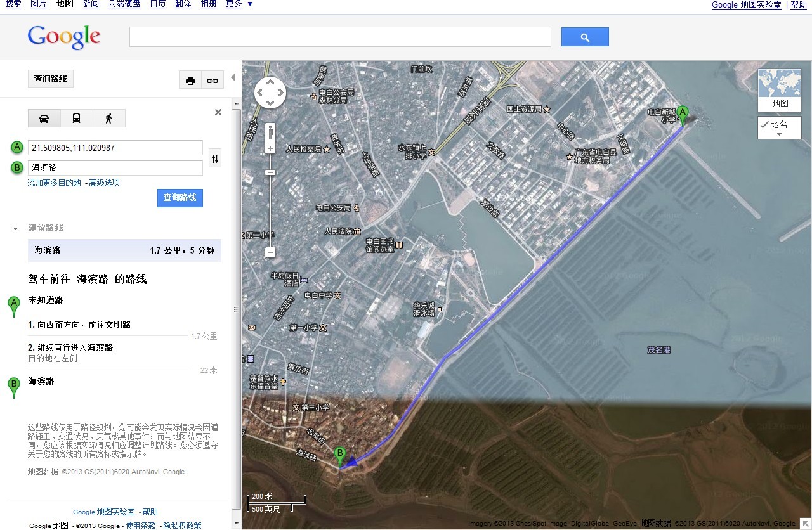Select the driving directions car icon

point(44,119)
